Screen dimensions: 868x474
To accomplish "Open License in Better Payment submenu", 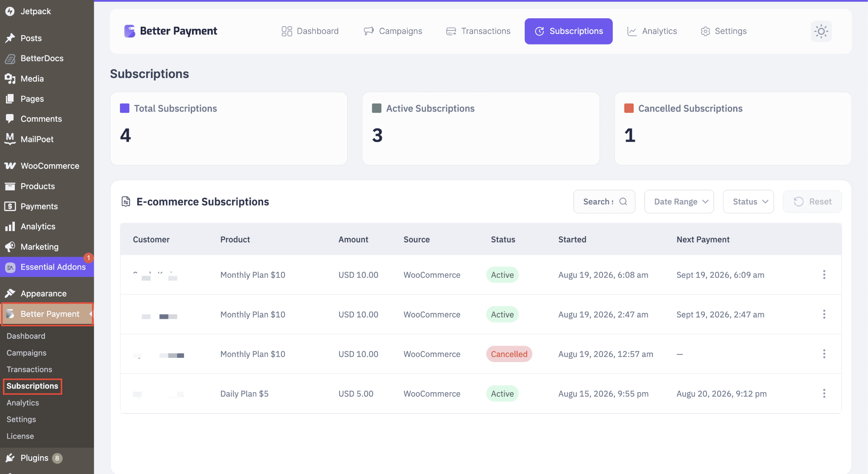I will coord(20,436).
